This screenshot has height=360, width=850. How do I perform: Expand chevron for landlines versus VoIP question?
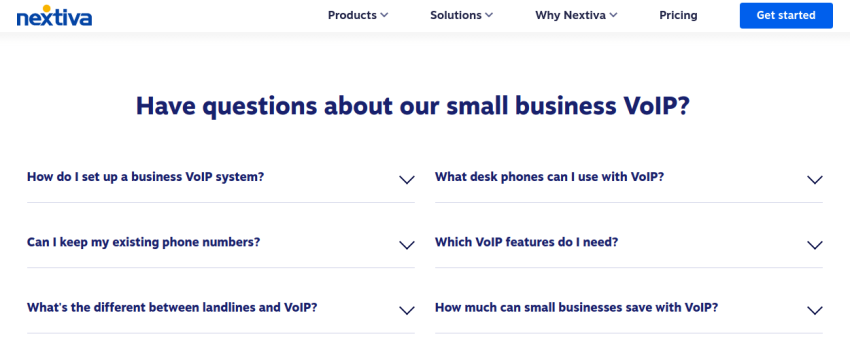pos(407,310)
